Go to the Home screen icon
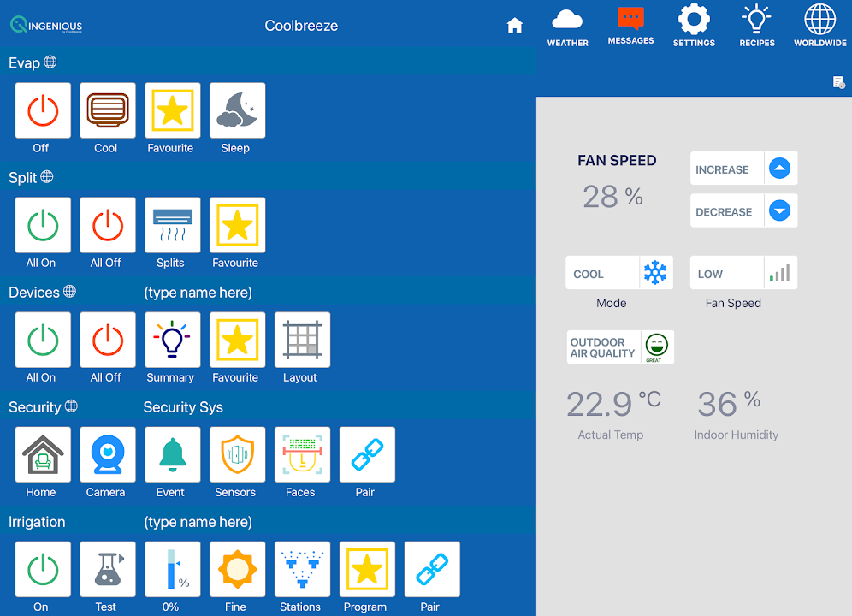 tap(514, 26)
